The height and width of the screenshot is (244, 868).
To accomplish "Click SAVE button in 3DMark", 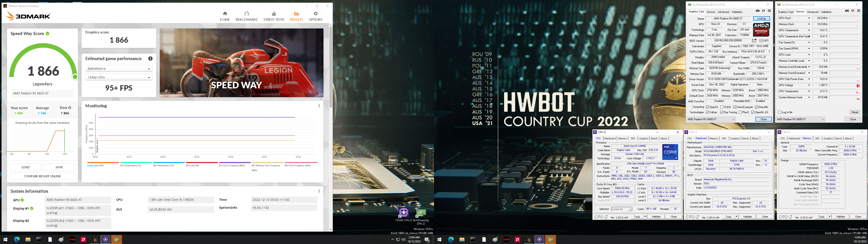I will 59,167.
